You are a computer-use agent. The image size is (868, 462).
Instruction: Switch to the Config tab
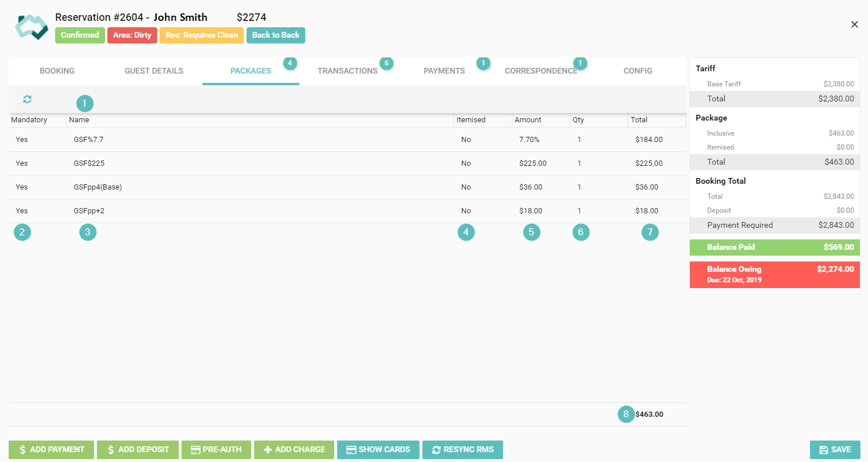coord(638,71)
